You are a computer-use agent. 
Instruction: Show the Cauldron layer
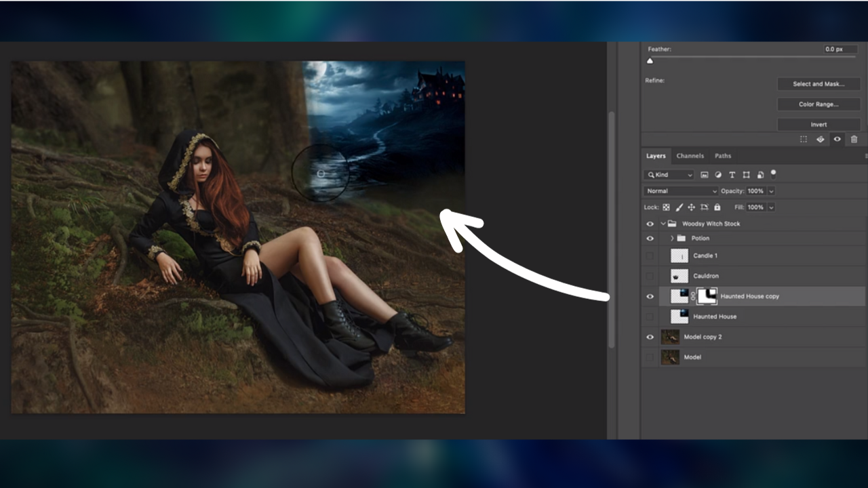point(650,276)
